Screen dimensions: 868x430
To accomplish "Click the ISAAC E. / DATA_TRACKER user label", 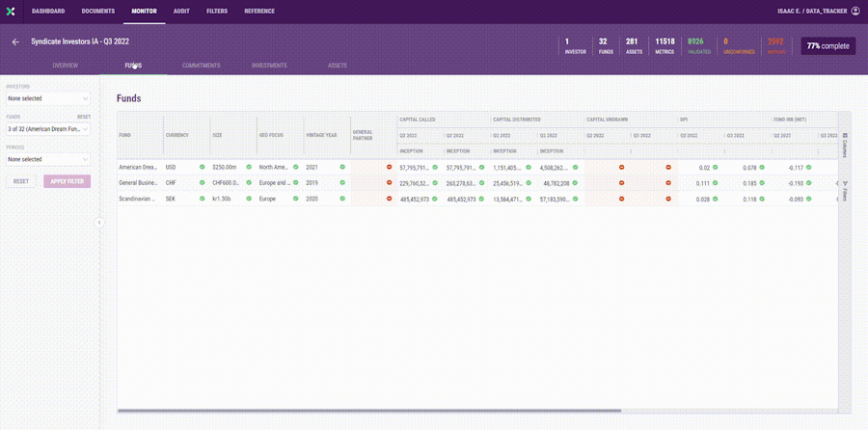I will click(x=812, y=11).
